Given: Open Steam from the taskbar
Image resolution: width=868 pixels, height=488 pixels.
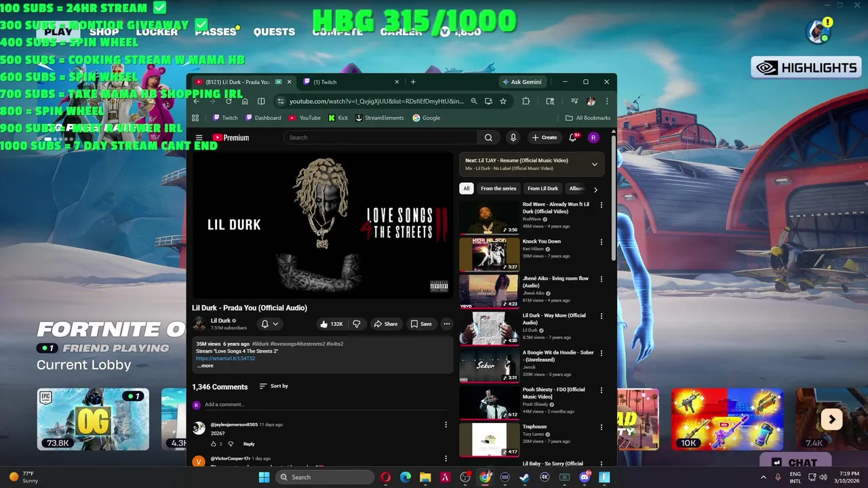Looking at the screenshot, I should coord(525,477).
